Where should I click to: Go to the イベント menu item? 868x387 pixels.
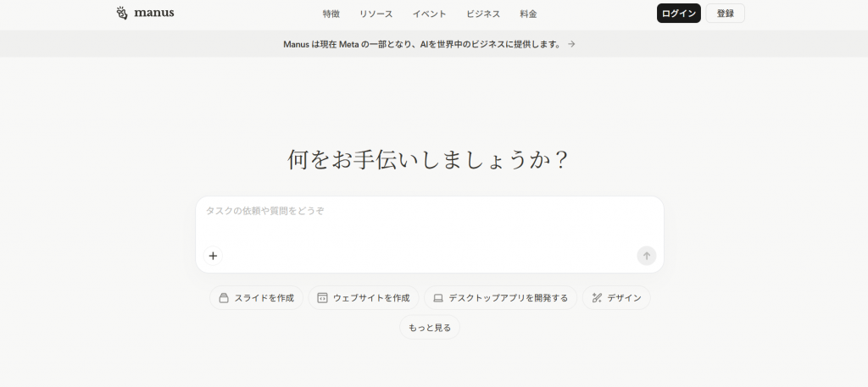429,14
